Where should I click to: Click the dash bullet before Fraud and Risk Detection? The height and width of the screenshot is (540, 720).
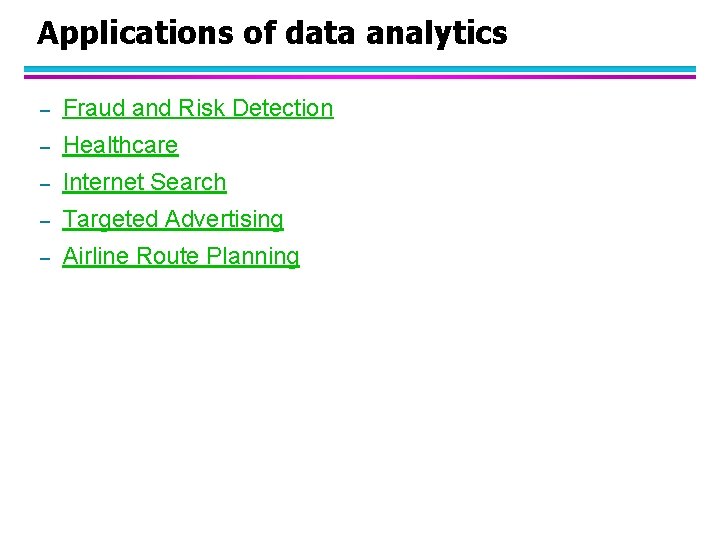pyautogui.click(x=44, y=110)
